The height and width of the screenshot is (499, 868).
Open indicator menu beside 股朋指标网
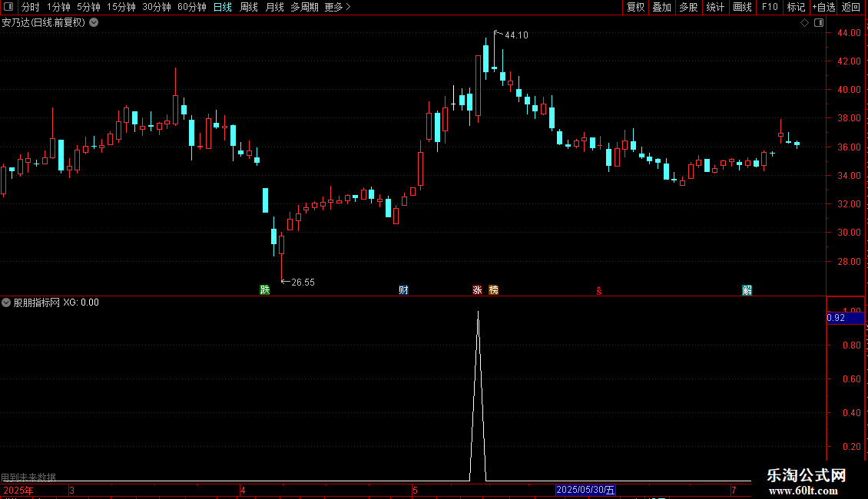[x=6, y=302]
